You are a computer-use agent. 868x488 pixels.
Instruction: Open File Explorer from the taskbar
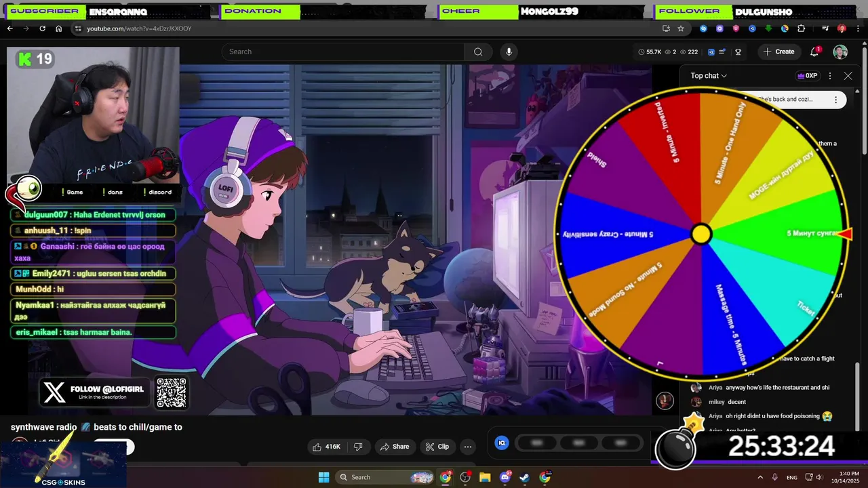tap(485, 477)
